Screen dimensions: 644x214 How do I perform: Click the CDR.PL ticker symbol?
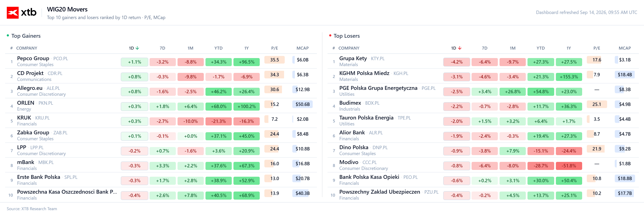click(x=55, y=73)
